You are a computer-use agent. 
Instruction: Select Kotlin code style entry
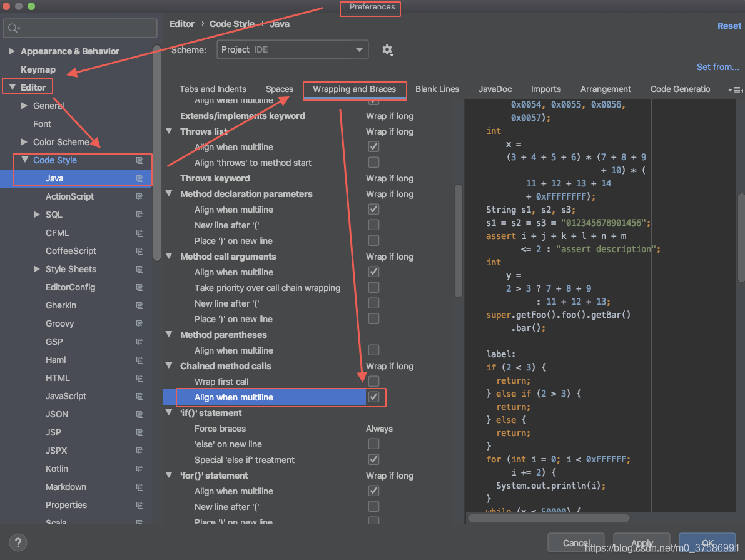[56, 469]
